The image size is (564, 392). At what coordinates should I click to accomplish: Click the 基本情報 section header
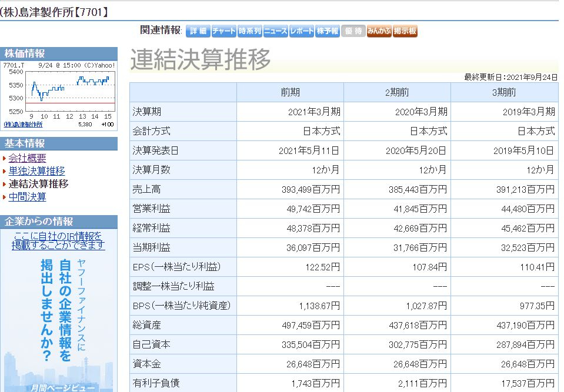[x=59, y=143]
